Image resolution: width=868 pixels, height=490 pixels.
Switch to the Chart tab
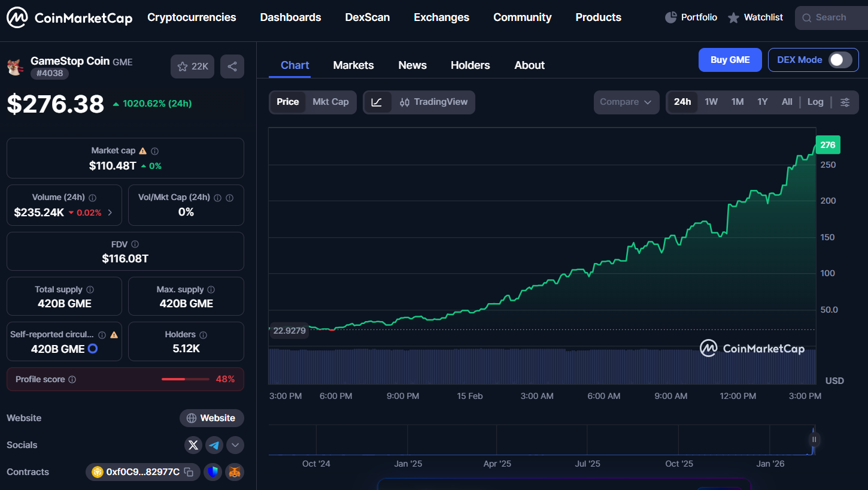point(295,65)
